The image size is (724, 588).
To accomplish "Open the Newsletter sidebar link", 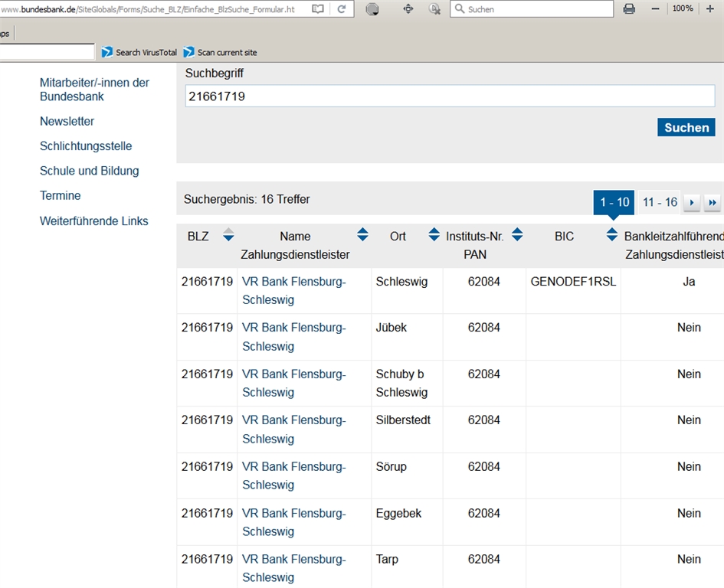I will pyautogui.click(x=67, y=121).
